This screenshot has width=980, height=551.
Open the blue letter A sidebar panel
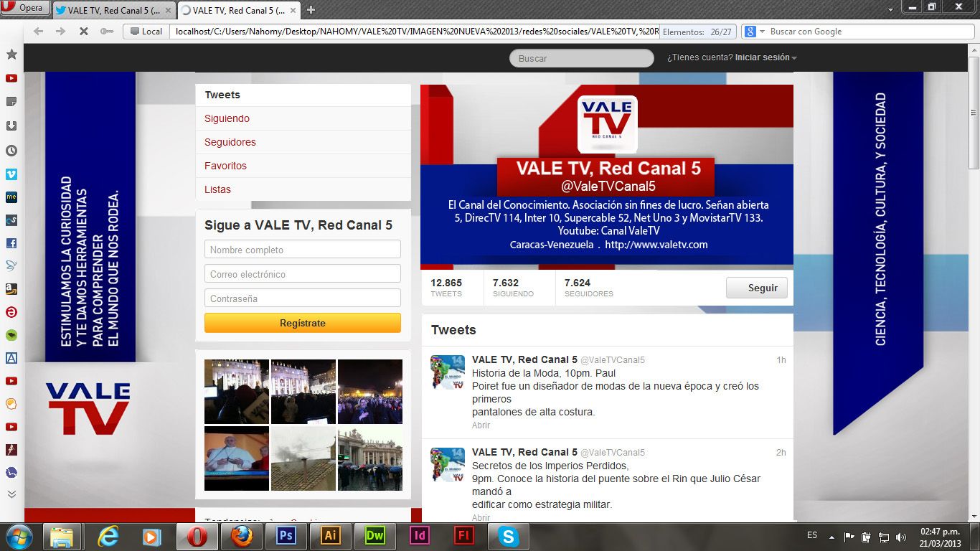pyautogui.click(x=11, y=358)
